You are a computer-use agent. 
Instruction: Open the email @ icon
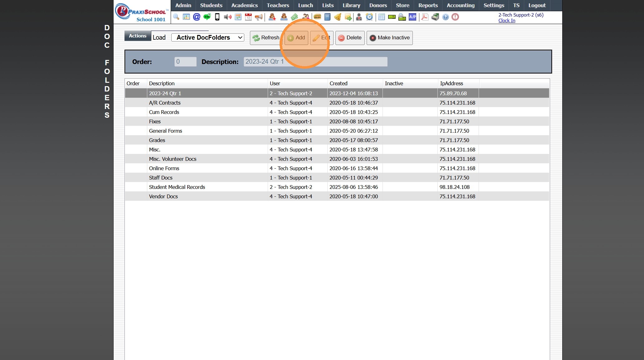[197, 17]
